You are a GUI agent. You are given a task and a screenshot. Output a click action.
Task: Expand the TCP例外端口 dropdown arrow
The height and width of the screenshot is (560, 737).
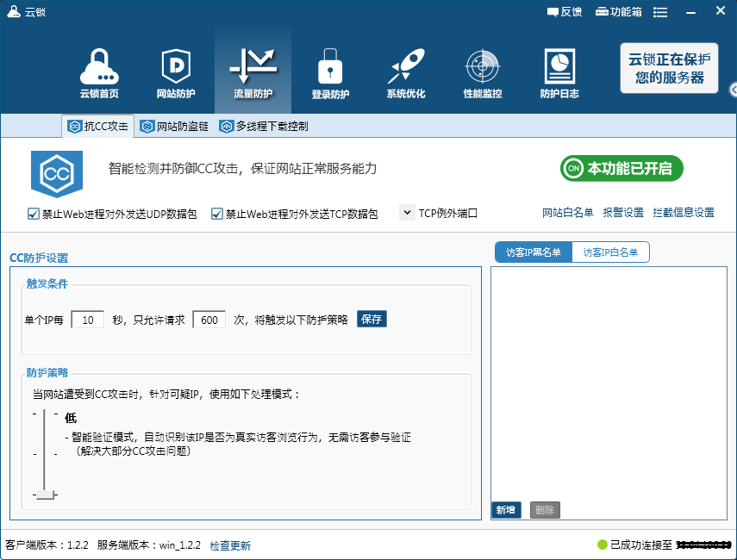(407, 212)
